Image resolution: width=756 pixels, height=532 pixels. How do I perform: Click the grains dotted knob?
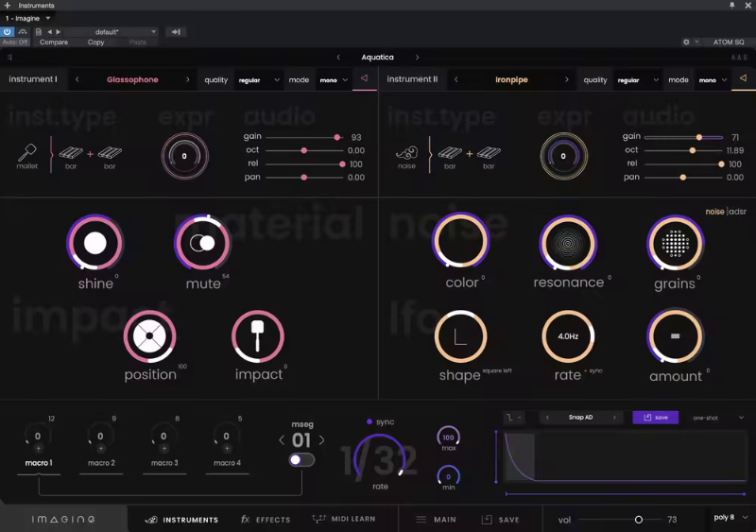point(675,243)
